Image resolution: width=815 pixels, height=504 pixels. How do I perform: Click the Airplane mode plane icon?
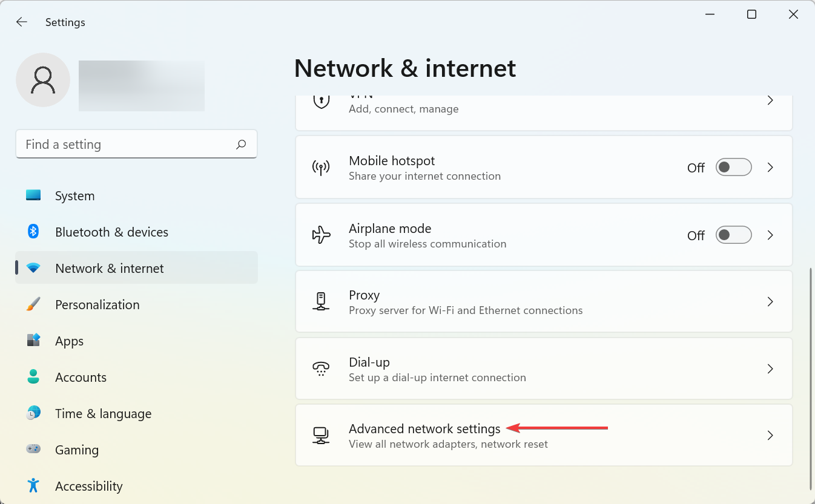click(321, 235)
